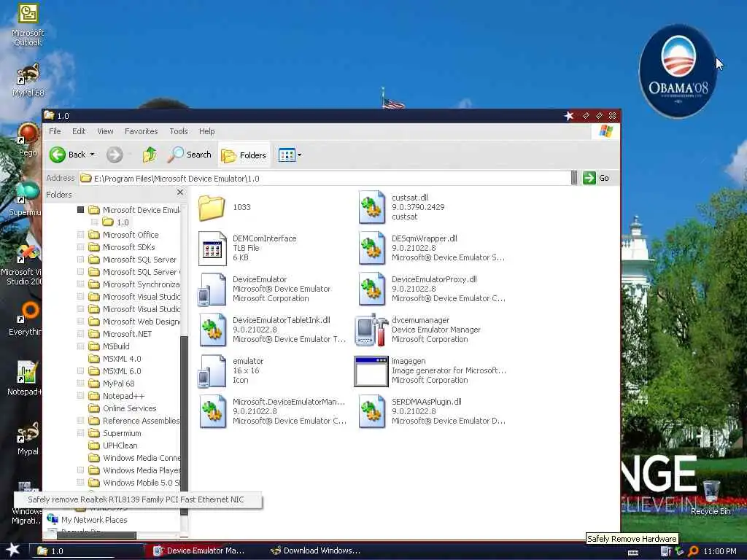Screen dimensions: 747x560
Task: Open the Tools menu
Action: click(179, 131)
